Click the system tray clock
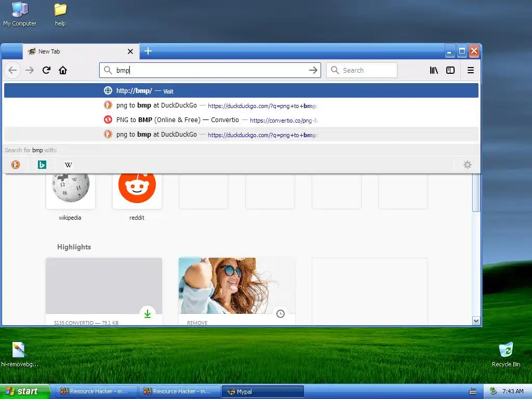Image resolution: width=532 pixels, height=399 pixels. pyautogui.click(x=513, y=392)
